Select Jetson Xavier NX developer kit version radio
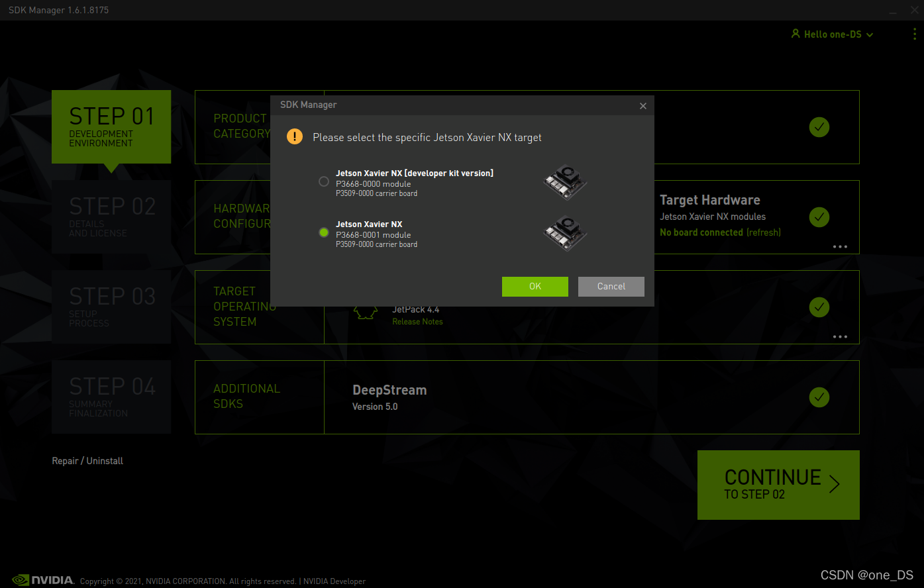Viewport: 924px width, 588px height. tap(324, 181)
